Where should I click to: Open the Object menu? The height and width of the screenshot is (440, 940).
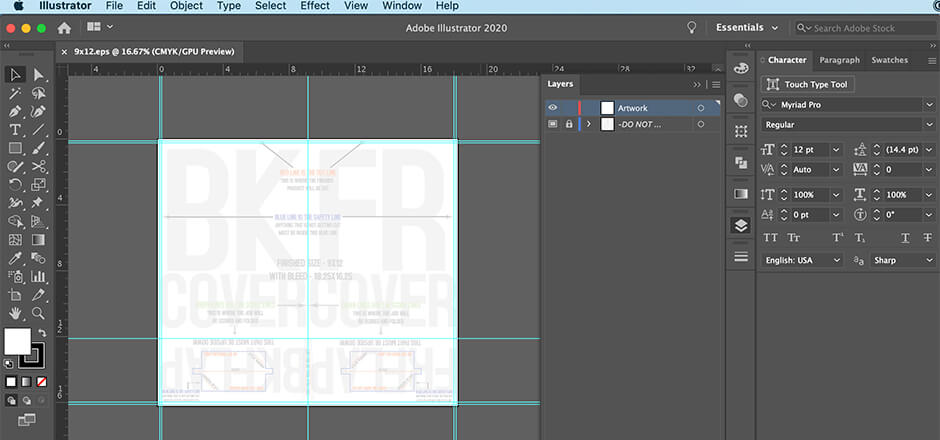[186, 6]
